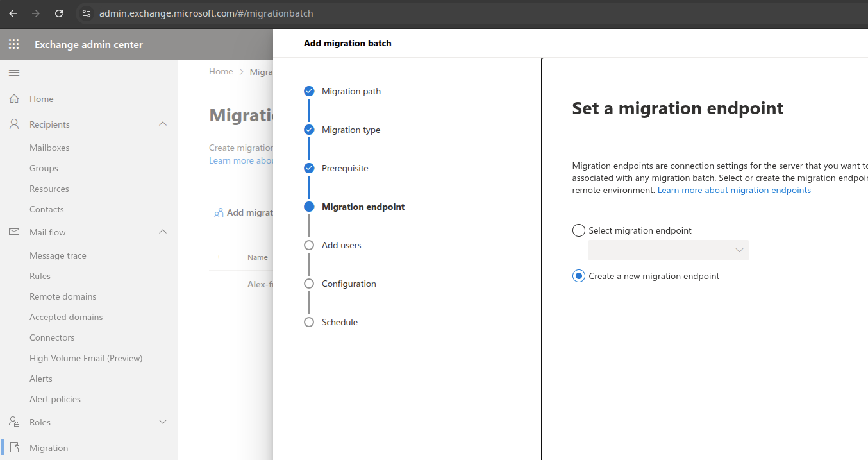The width and height of the screenshot is (868, 460).
Task: Click the Exchange admin center title
Action: 88,44
